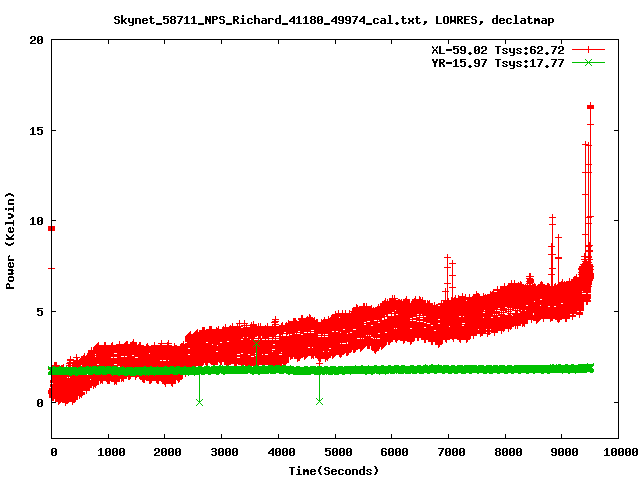640x480 pixels.
Task: Click the x-axis tick label 7000
Action: [x=451, y=452]
